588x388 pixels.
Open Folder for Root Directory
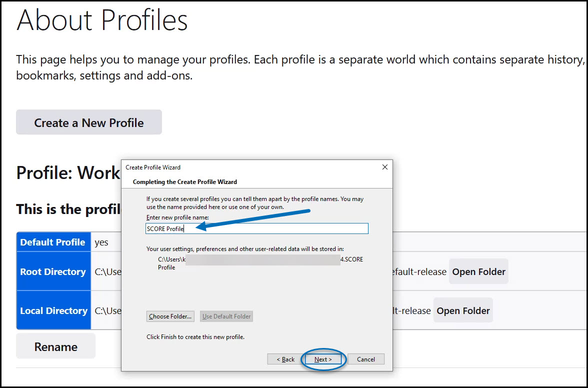click(478, 271)
